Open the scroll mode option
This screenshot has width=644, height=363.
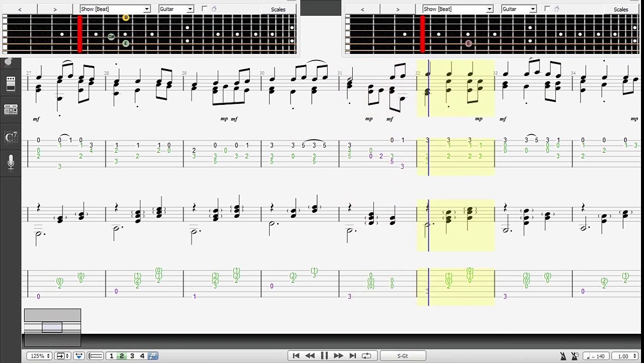coord(79,356)
